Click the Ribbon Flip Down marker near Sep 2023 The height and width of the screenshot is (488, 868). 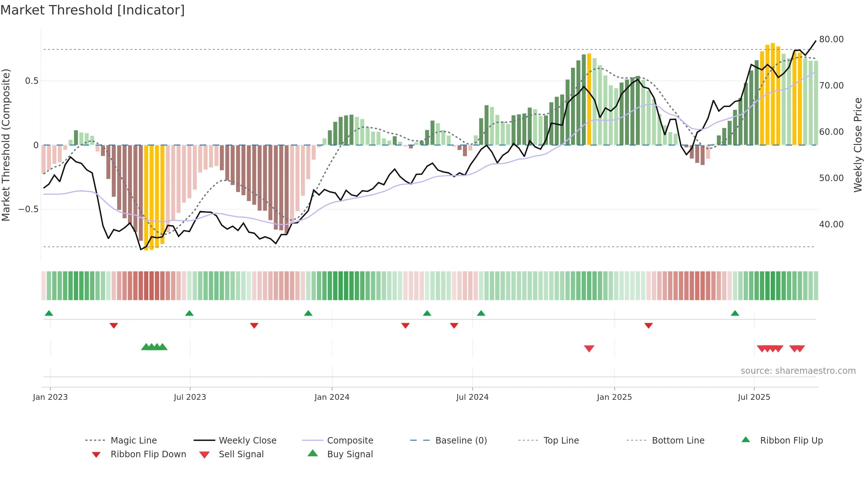click(254, 326)
